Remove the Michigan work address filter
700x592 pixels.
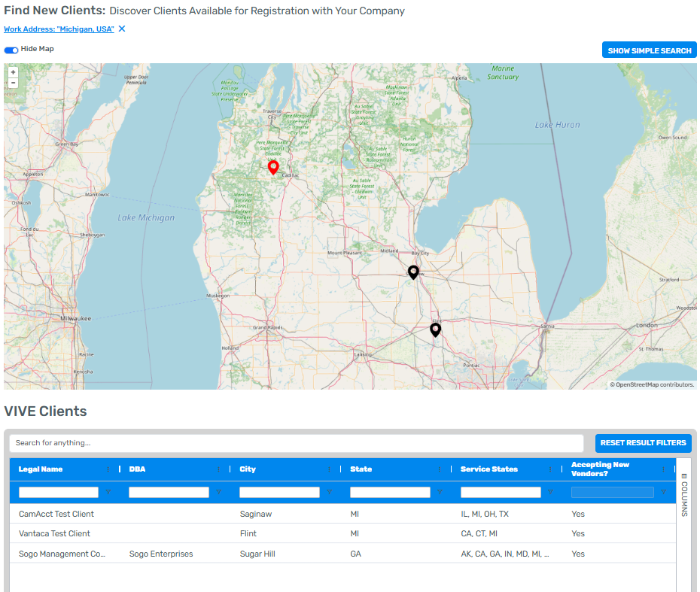[x=122, y=29]
